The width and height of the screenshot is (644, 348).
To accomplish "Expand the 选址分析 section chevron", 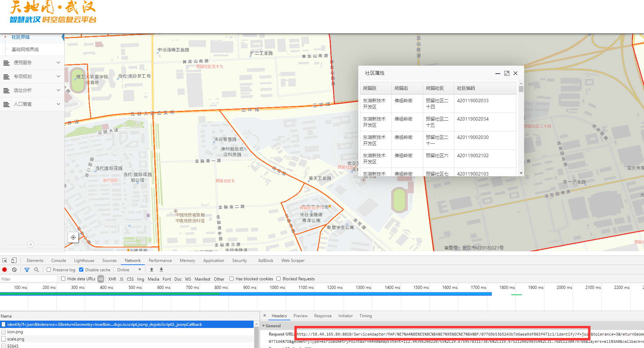I will [x=58, y=90].
